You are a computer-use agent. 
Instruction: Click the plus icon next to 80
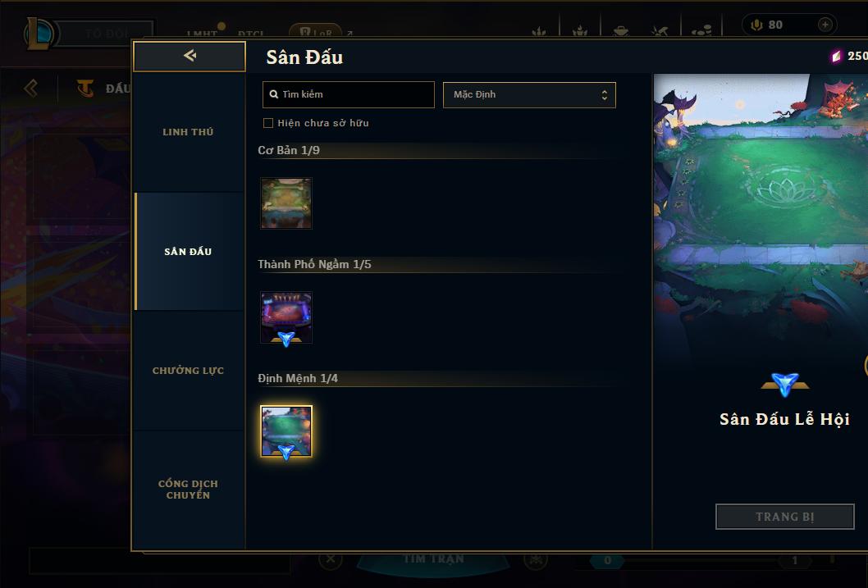coord(825,25)
